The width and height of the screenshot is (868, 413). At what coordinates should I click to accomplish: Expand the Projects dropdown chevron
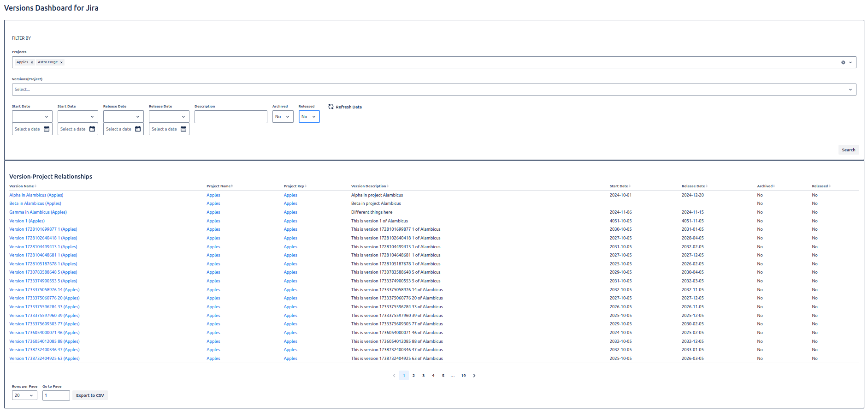click(850, 62)
